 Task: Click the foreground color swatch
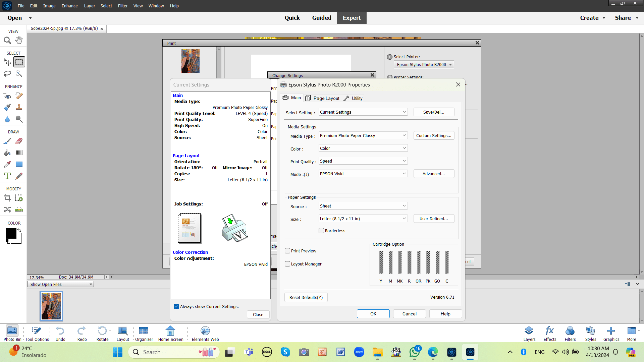point(11,233)
